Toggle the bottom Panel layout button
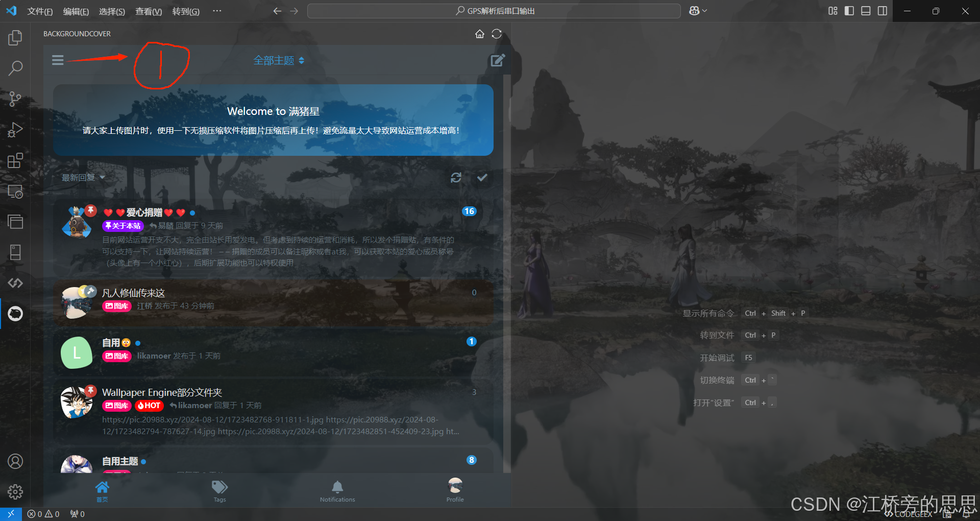The image size is (980, 521). [866, 11]
